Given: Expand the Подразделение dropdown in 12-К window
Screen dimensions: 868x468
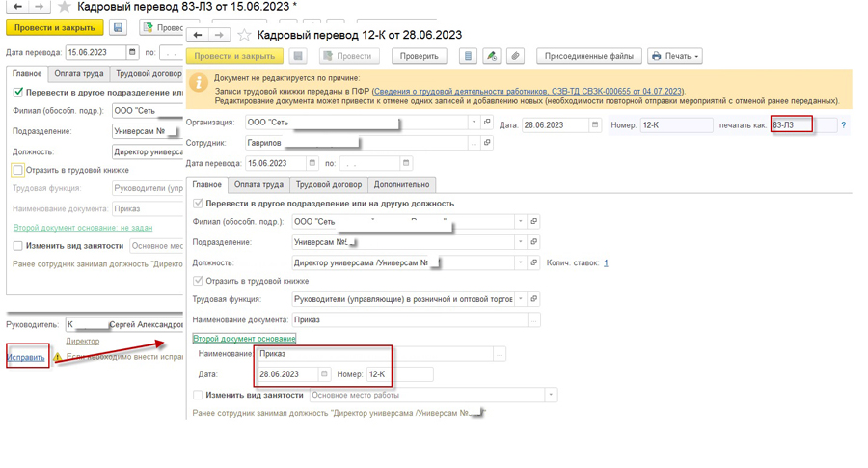Looking at the screenshot, I should [520, 242].
